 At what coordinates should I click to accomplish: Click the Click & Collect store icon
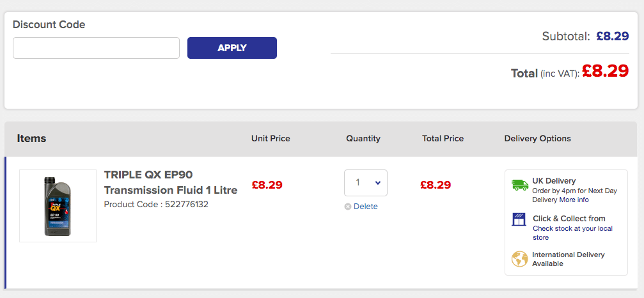[519, 219]
